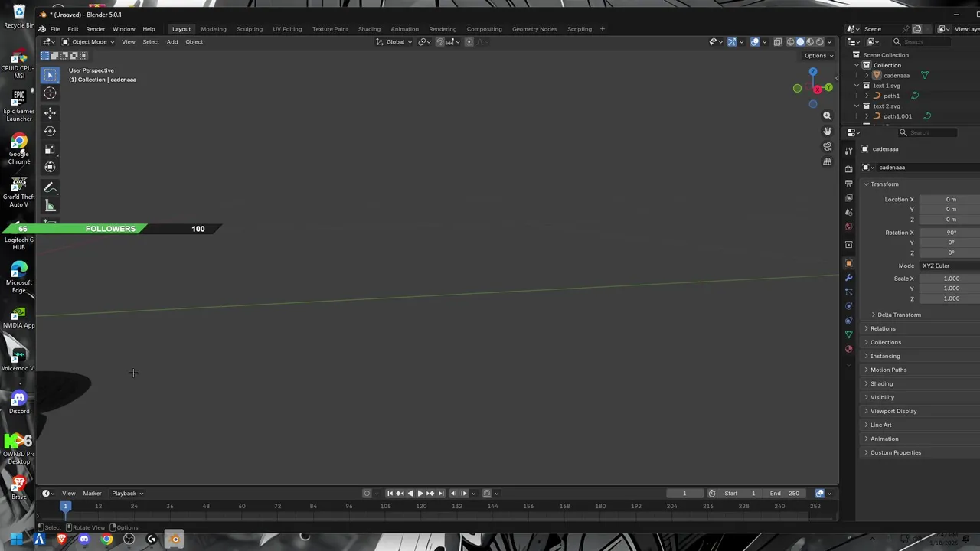
Task: Toggle show gizmos button
Action: click(732, 42)
